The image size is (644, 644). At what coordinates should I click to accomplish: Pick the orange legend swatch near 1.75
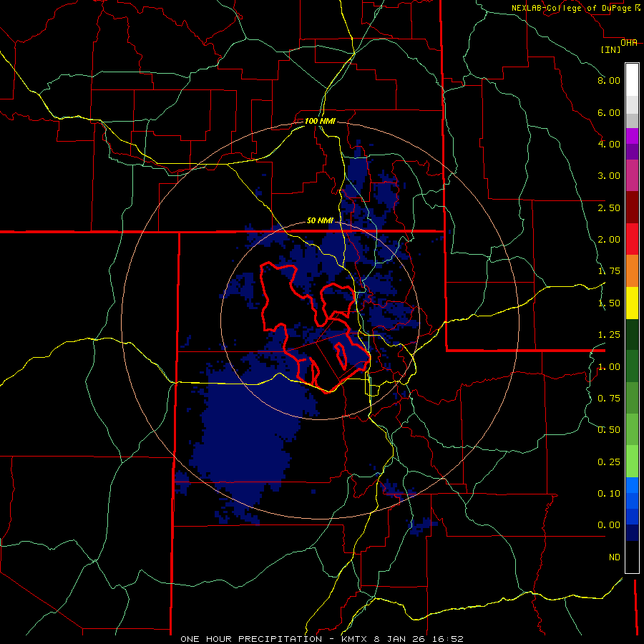[x=632, y=271]
